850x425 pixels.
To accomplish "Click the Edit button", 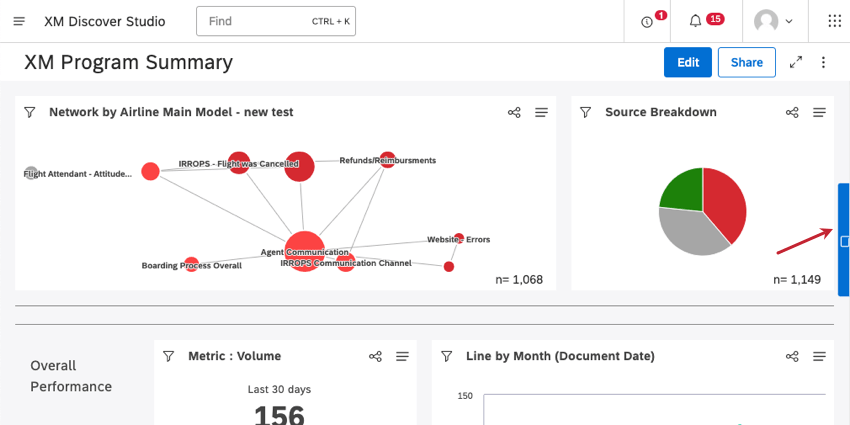I will (x=688, y=62).
